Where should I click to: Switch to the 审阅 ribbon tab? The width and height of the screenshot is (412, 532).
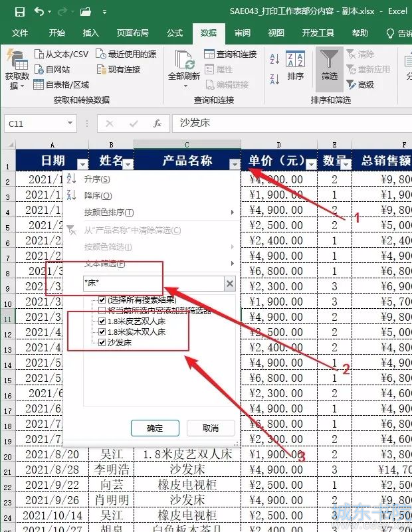(243, 33)
